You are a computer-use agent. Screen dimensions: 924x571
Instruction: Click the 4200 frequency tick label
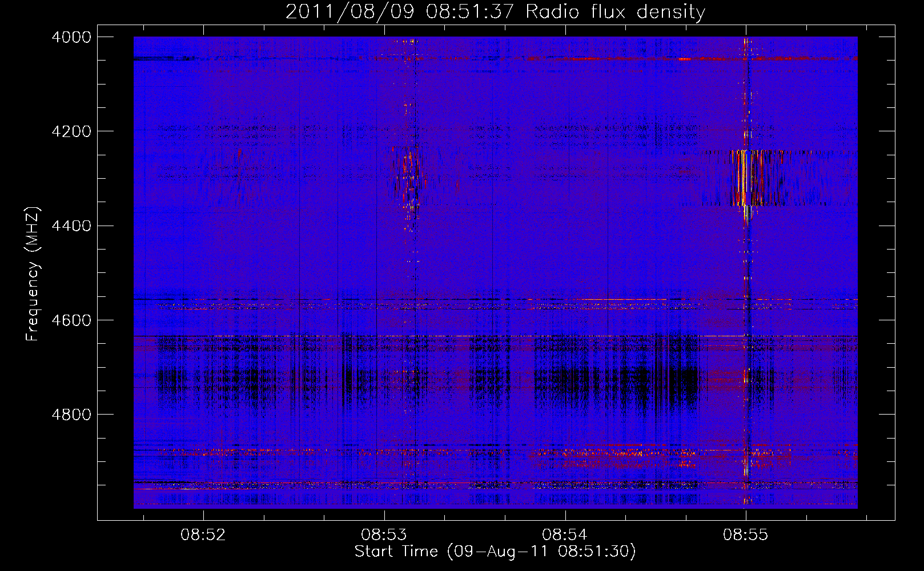pyautogui.click(x=71, y=131)
